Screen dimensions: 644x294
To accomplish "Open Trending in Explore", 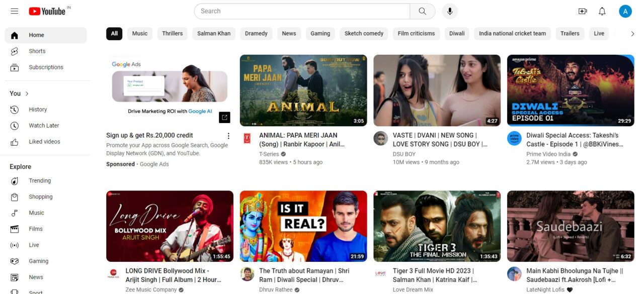I will pos(46,181).
